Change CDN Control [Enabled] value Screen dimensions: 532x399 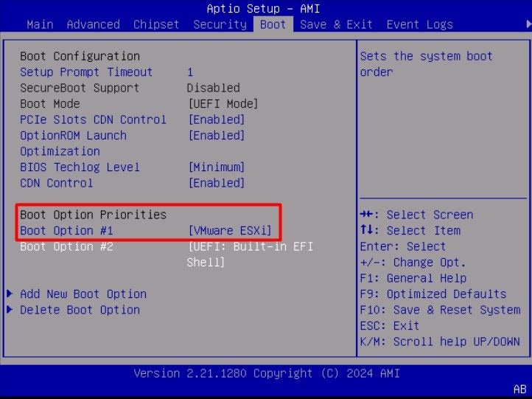(x=217, y=183)
